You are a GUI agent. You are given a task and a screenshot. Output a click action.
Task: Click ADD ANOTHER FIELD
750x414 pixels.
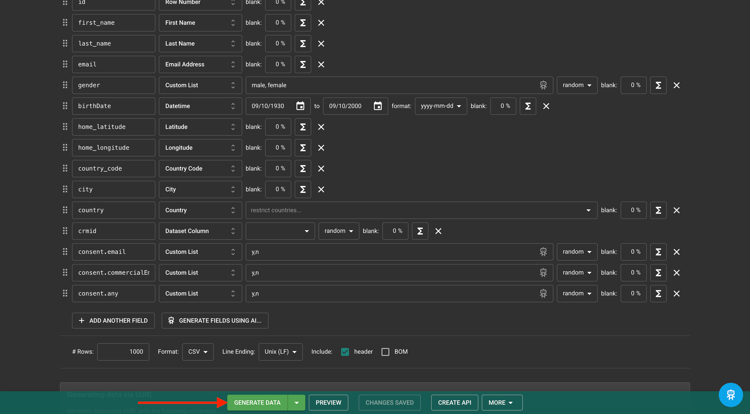pyautogui.click(x=113, y=321)
